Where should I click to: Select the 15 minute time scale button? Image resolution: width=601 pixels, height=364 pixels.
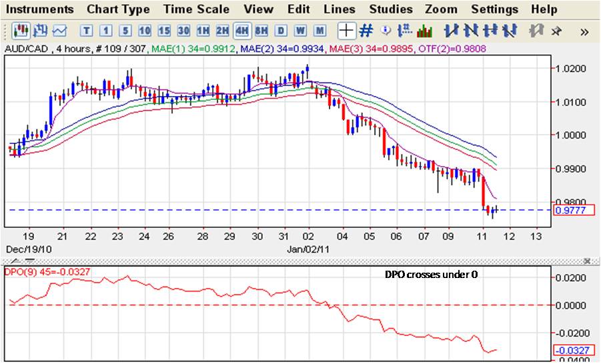pos(164,31)
